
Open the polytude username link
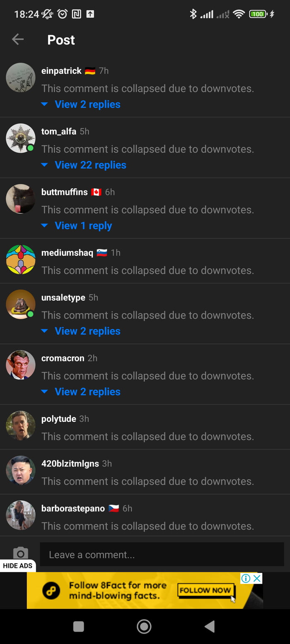point(59,419)
